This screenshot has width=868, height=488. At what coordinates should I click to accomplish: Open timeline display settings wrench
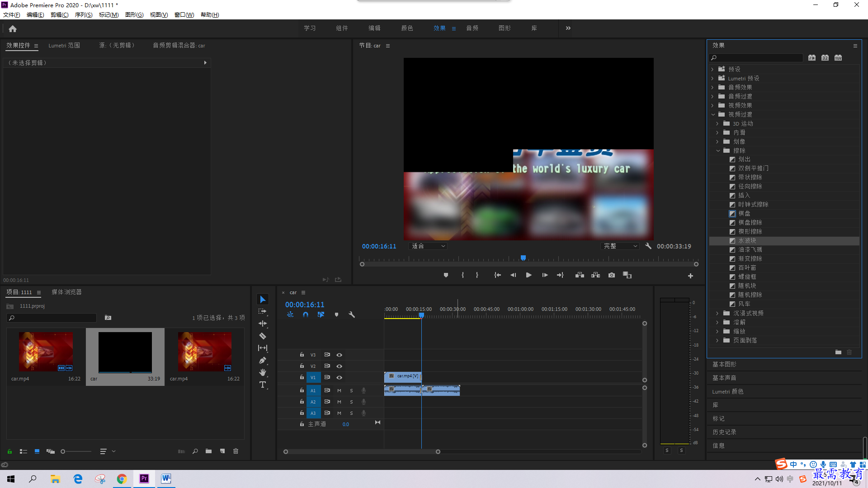click(x=352, y=314)
